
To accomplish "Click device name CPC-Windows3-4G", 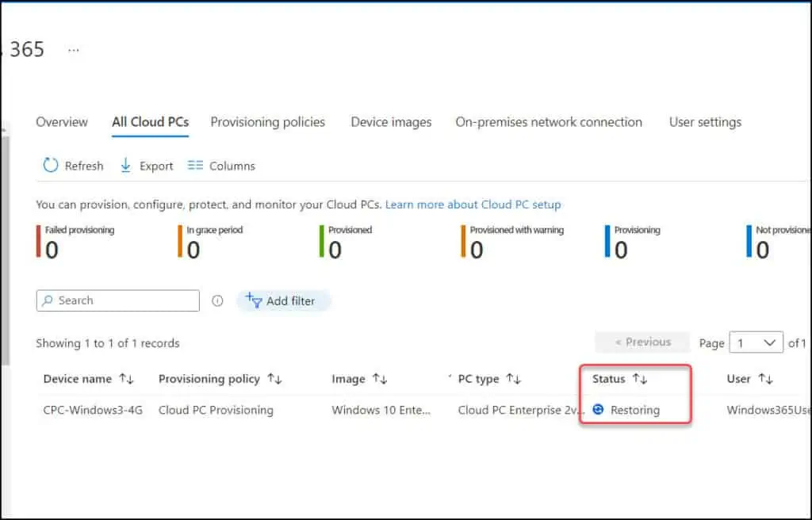I will 93,410.
